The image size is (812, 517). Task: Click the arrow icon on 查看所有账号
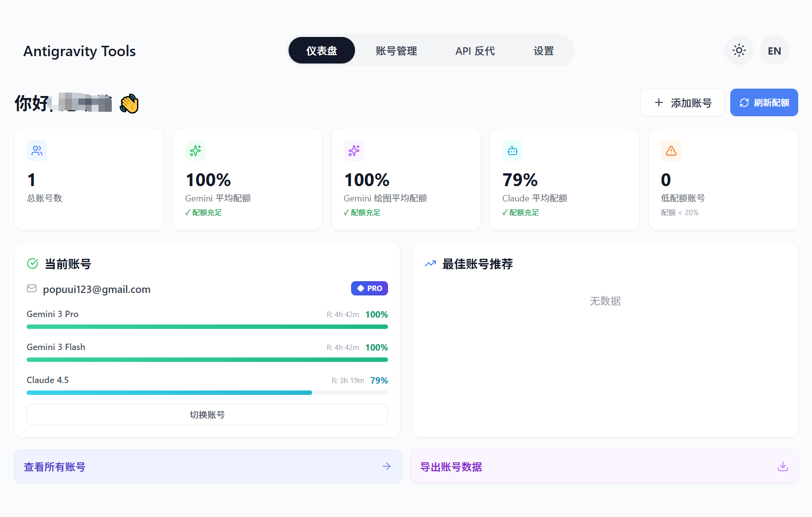coord(387,466)
